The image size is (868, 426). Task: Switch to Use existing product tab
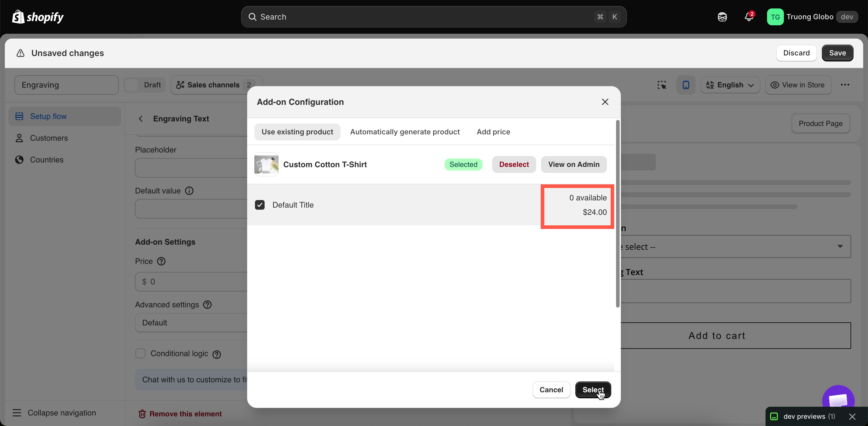pos(297,132)
